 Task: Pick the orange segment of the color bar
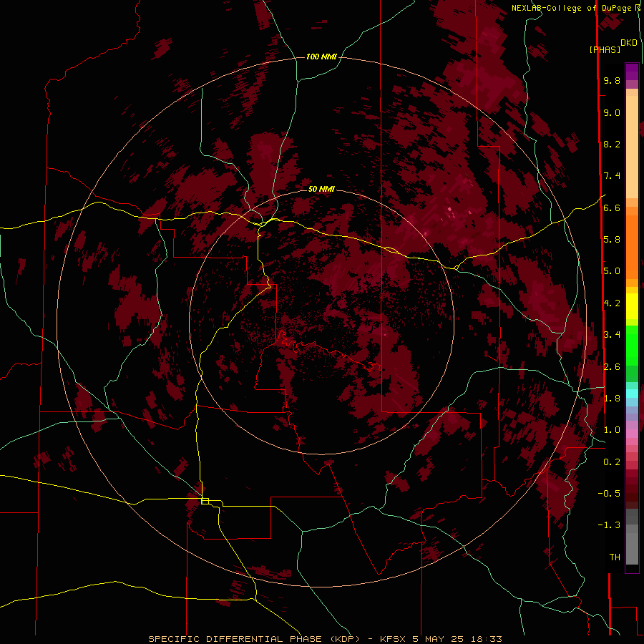[632, 248]
